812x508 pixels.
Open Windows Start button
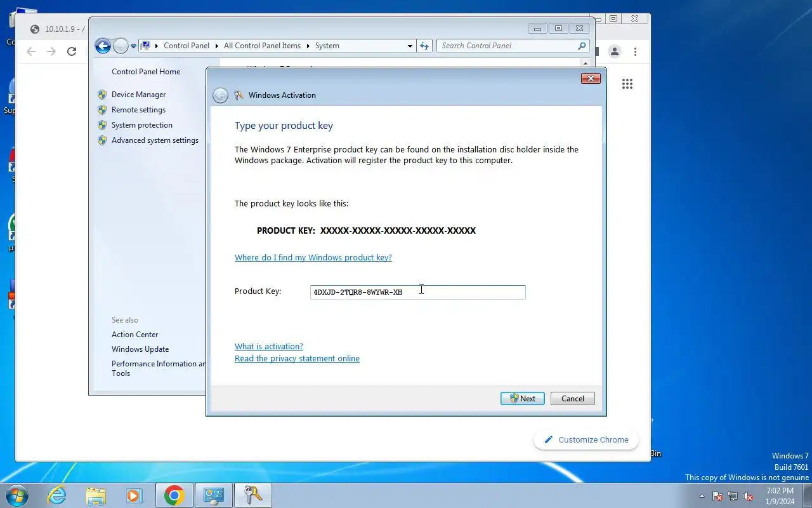point(17,495)
